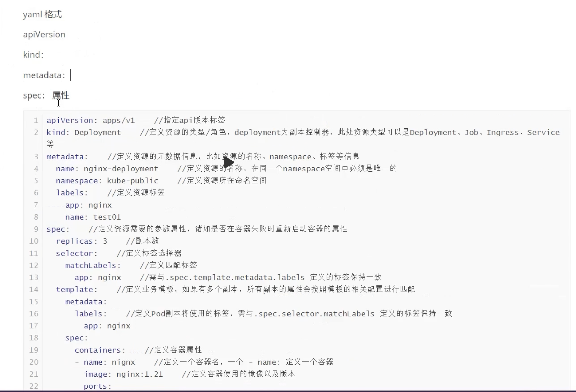Click 'app: nginx' on code line 17
Viewport: 576px width, 392px height.
107,326
